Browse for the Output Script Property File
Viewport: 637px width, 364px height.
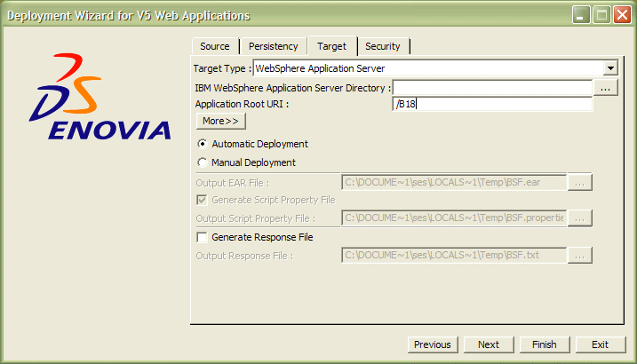[580, 218]
